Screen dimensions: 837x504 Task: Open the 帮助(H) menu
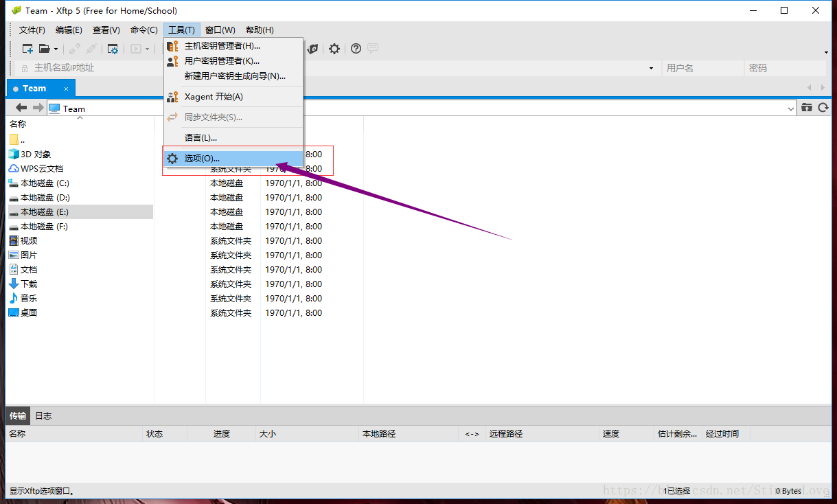(260, 30)
